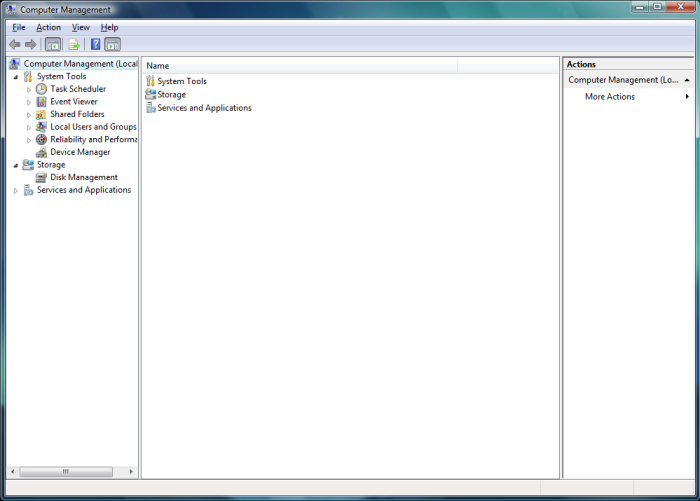Open the View menu

(80, 27)
